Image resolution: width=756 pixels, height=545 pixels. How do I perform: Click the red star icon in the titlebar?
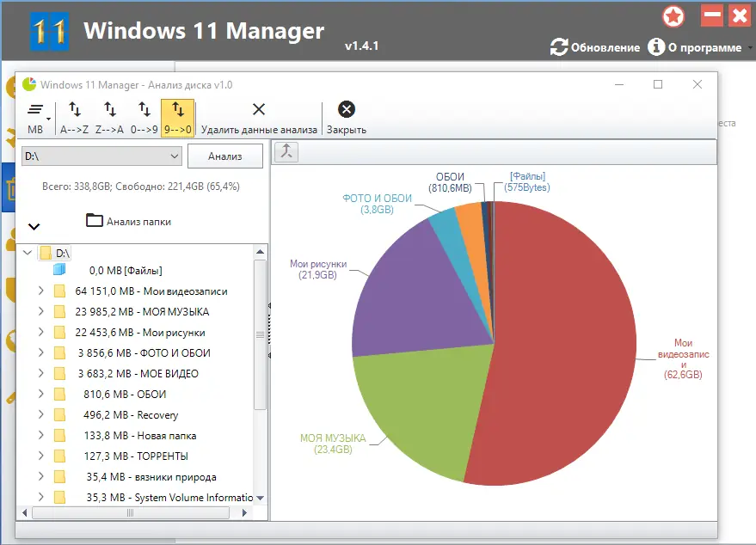click(x=673, y=15)
